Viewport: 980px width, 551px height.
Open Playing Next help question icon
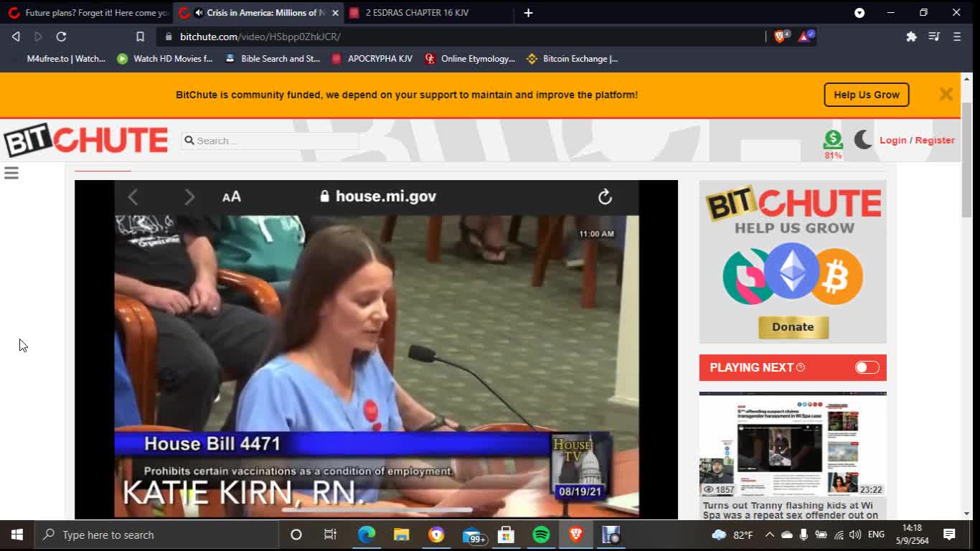point(801,367)
